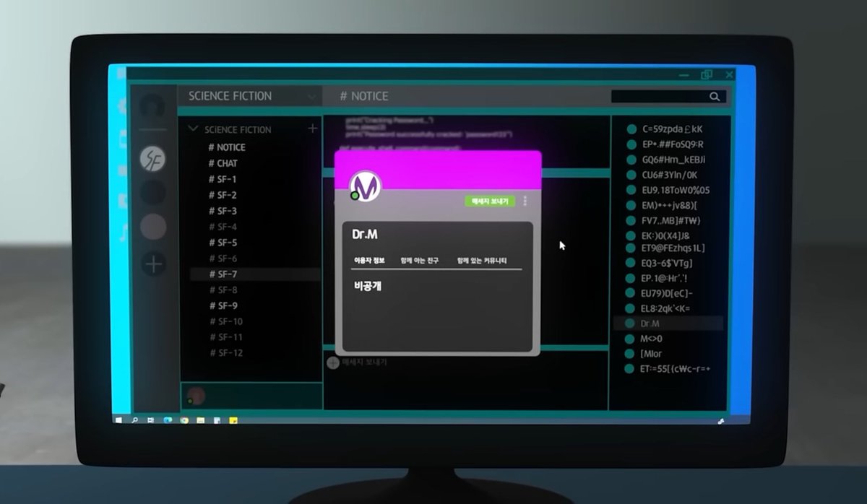Select Dr.M in the member list
The image size is (867, 504).
point(668,323)
